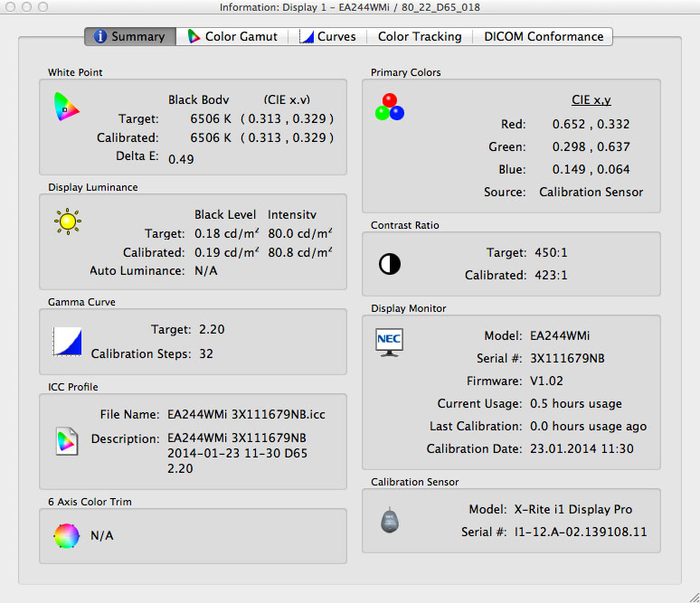Viewport: 700px width, 603px height.
Task: Click the ICC profile description text
Action: click(237, 453)
